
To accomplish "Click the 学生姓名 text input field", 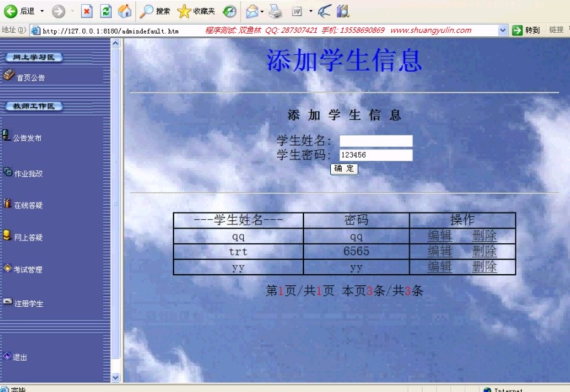I will click(x=376, y=141).
